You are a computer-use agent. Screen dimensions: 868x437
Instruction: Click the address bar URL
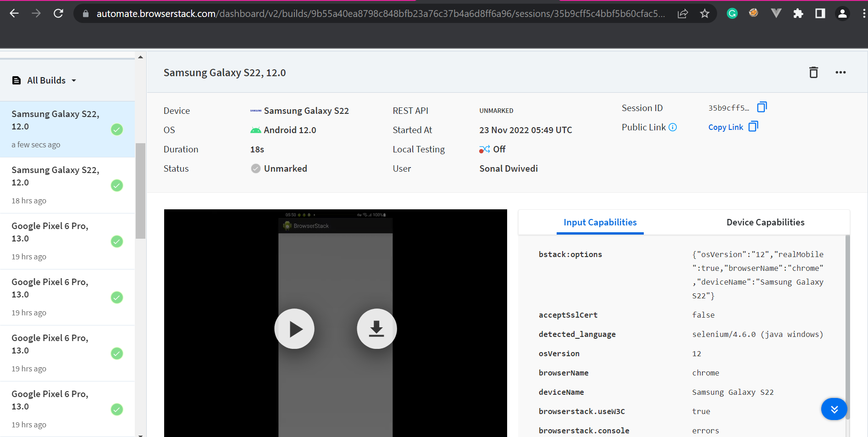point(381,14)
